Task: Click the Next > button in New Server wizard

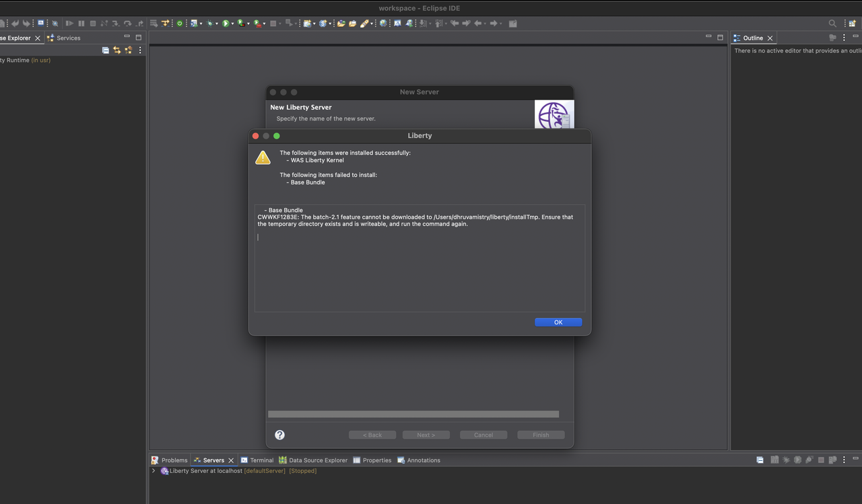Action: pyautogui.click(x=426, y=435)
